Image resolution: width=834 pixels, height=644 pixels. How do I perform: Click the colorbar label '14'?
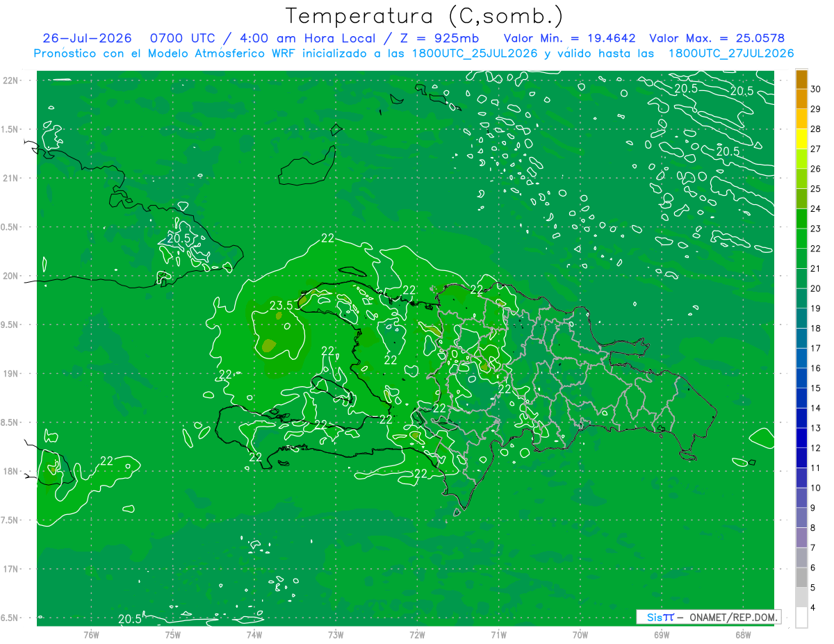click(816, 408)
